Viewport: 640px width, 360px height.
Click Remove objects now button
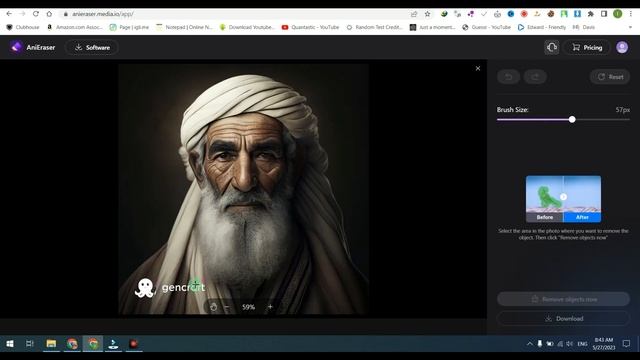tap(563, 299)
